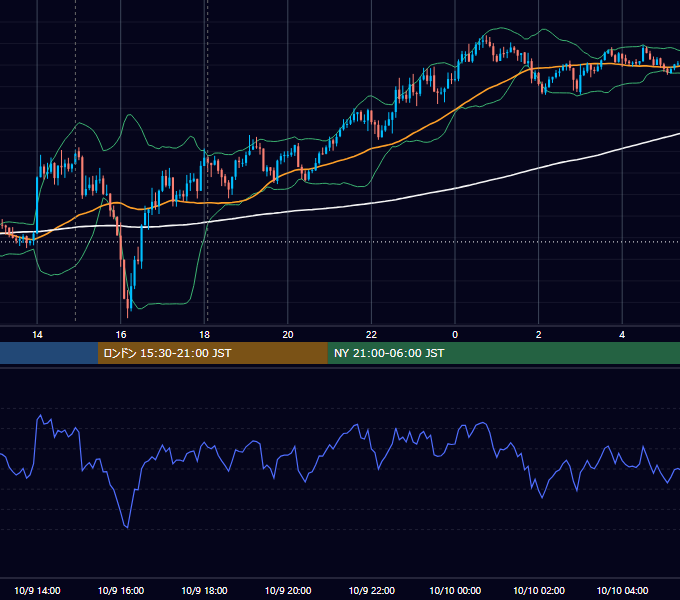
Task: Click the London 15:30-21:00 JST session bar
Action: 212,353
